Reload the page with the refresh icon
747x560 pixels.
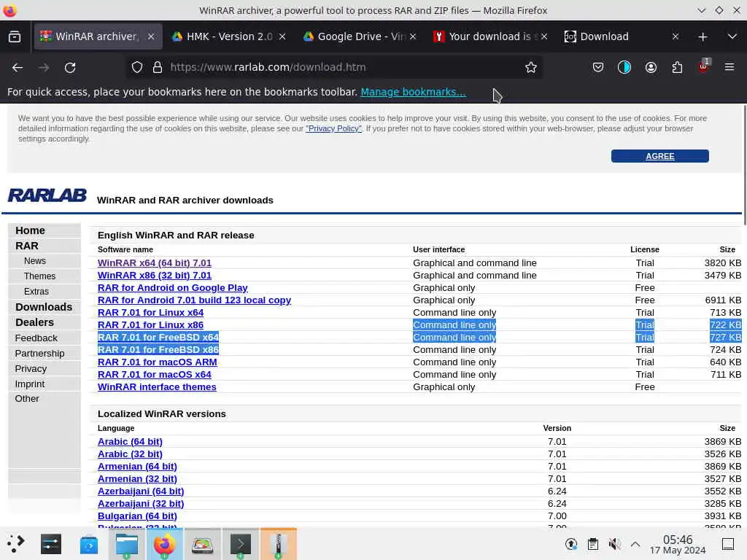click(x=70, y=68)
